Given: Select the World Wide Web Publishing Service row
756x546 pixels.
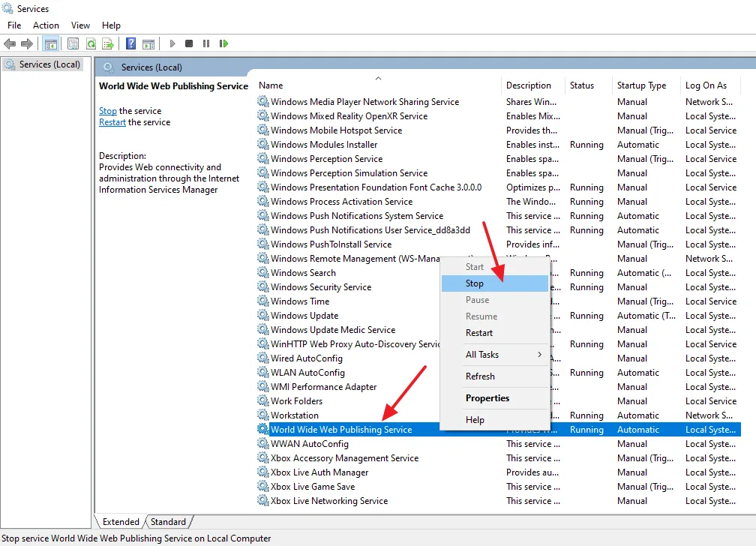Looking at the screenshot, I should (498, 429).
